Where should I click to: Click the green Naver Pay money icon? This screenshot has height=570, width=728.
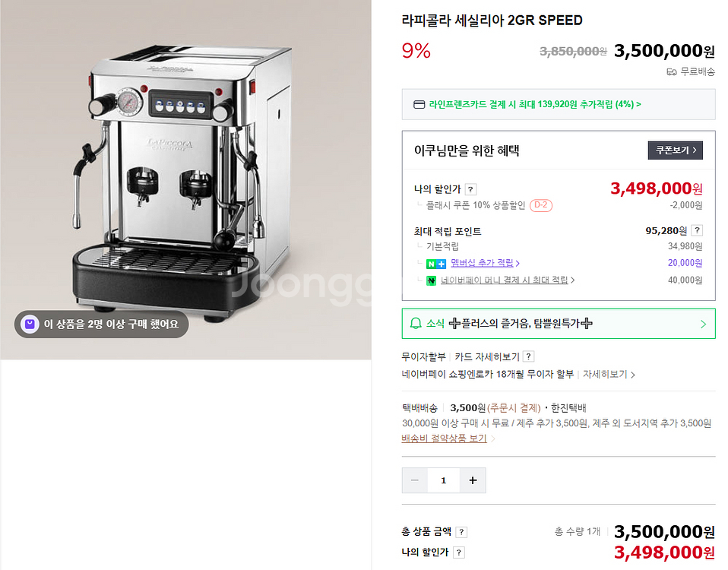pos(431,280)
